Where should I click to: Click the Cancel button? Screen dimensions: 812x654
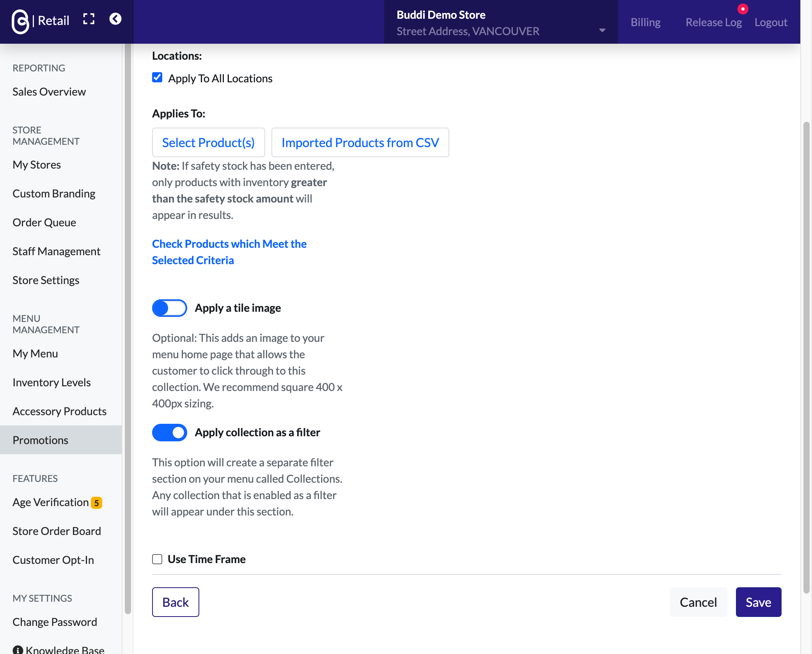(x=698, y=602)
